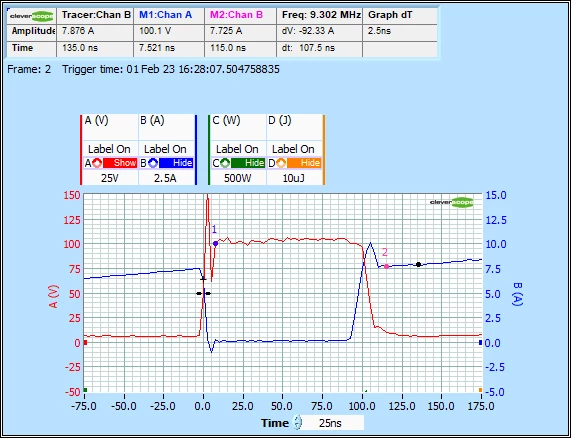571x438 pixels.
Task: Select the 25V scale of channel A
Action: click(x=110, y=178)
